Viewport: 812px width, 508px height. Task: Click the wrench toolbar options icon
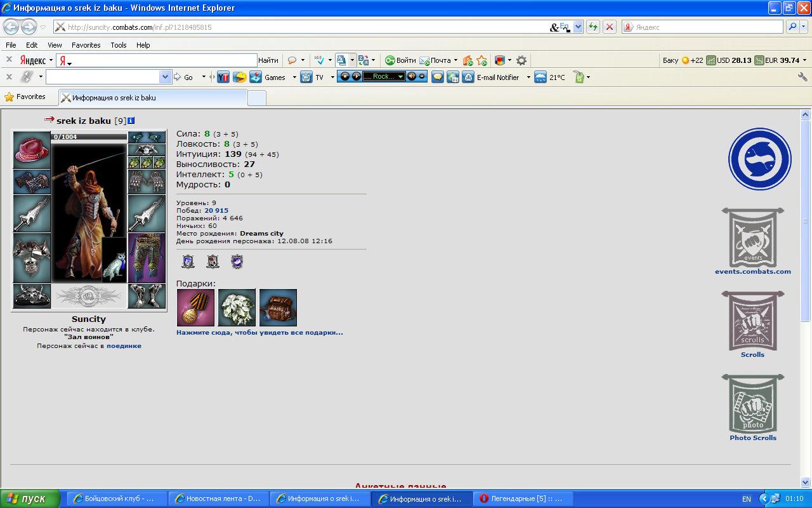[x=802, y=77]
